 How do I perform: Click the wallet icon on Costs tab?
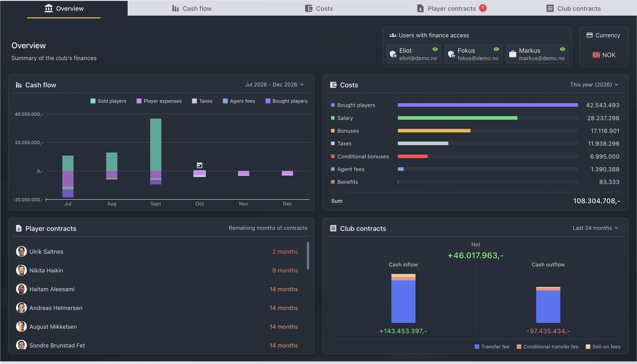tap(309, 8)
